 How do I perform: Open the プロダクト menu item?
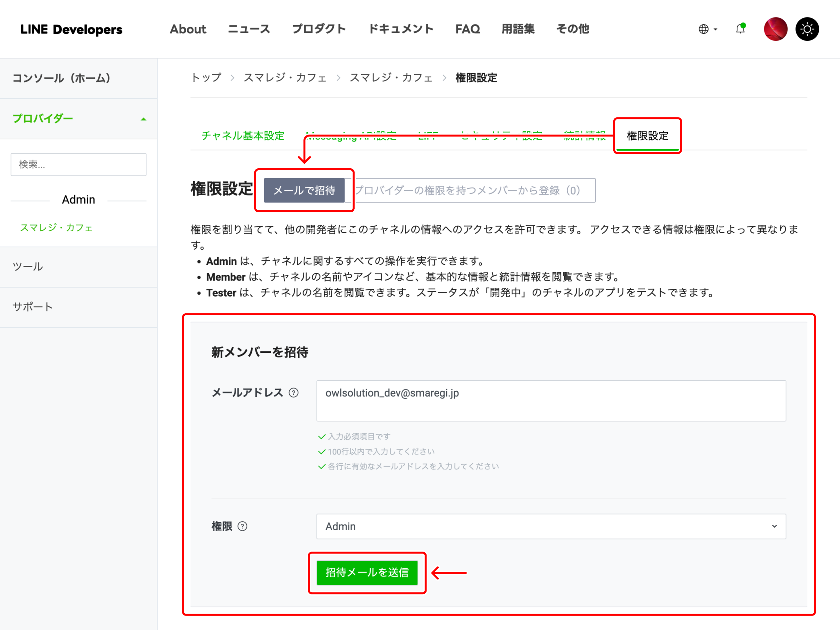coord(319,29)
